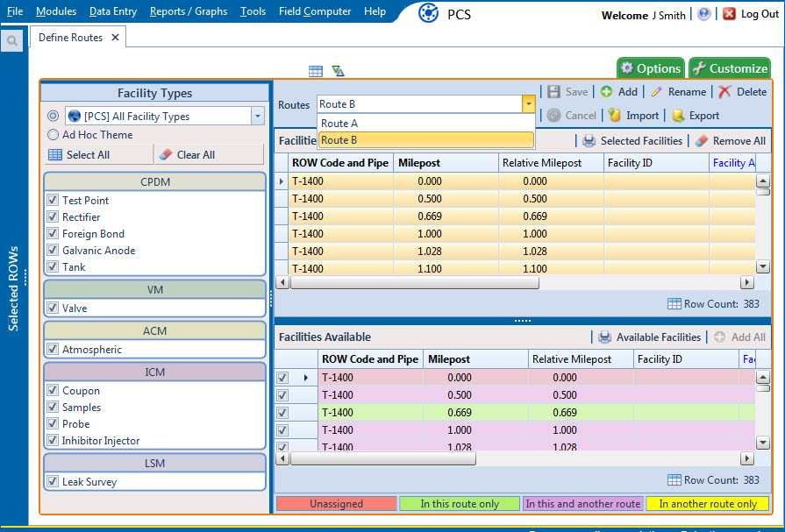Open the File menu
Viewport: 785px width, 532px height.
[15, 11]
